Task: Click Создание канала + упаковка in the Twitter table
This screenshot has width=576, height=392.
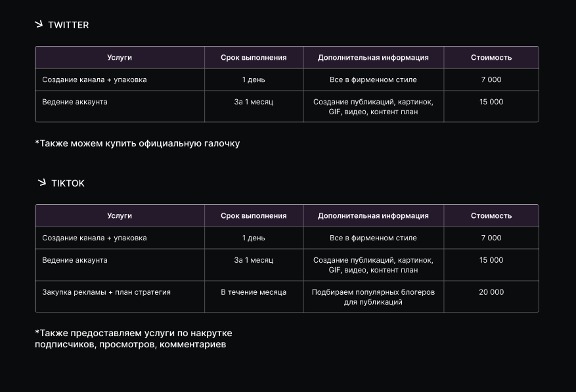Action: click(95, 80)
